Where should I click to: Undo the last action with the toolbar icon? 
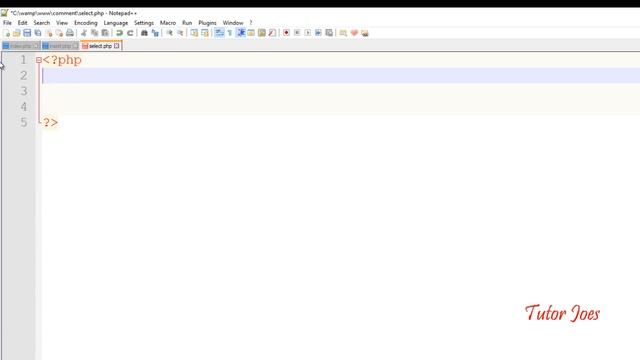pos(119,33)
